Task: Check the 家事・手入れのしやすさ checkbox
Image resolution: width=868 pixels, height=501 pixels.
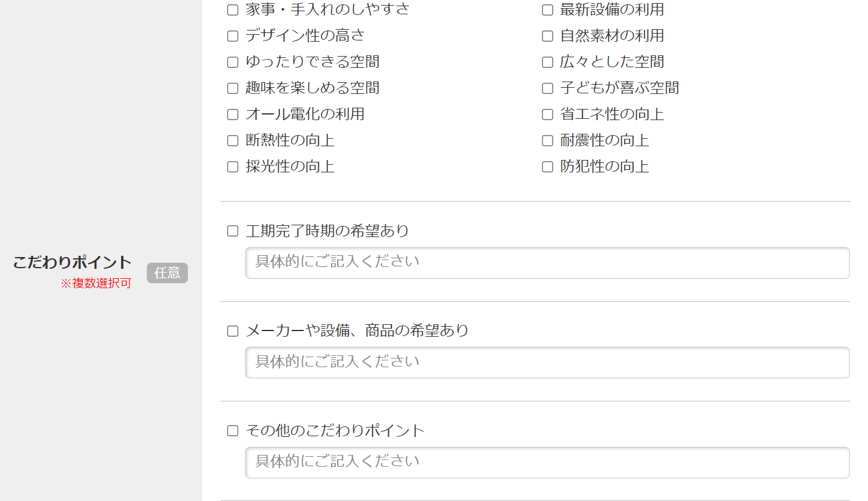Action: point(233,10)
